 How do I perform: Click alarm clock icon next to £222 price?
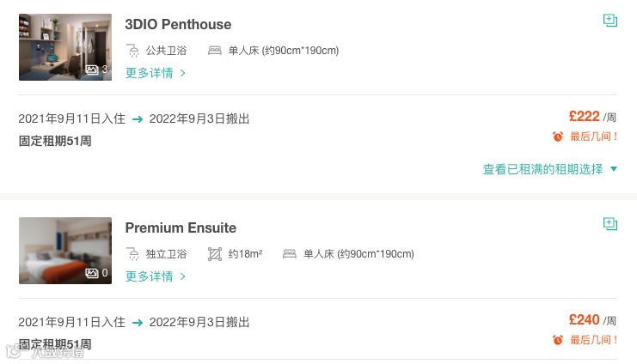pos(558,136)
